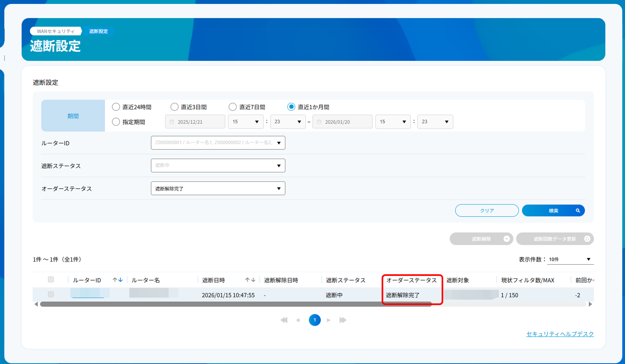This screenshot has width=625, height=364.
Task: Open the ルーターID dropdown
Action: tap(218, 143)
